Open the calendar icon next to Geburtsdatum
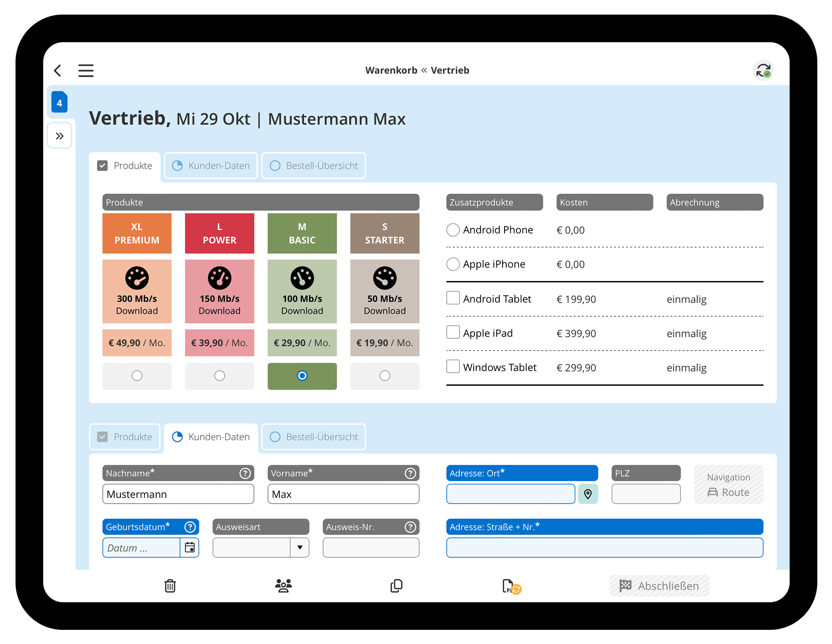Screen dimensions: 832x644 (x=190, y=547)
